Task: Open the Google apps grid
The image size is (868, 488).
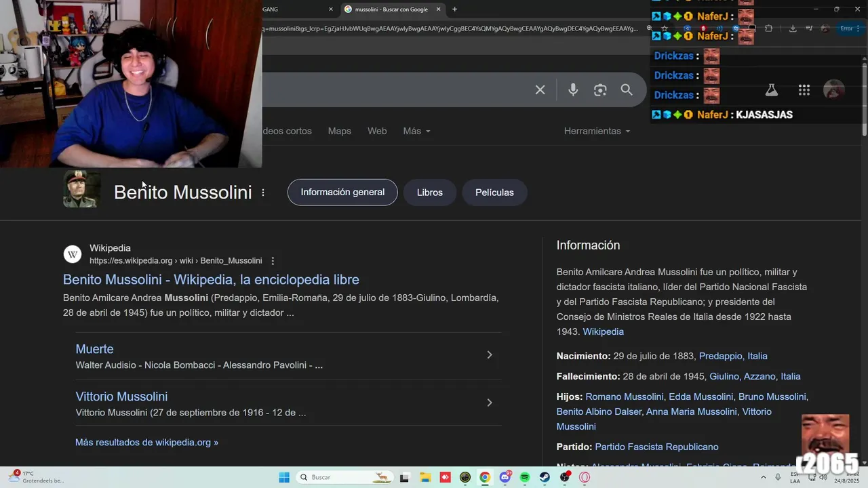Action: click(804, 89)
